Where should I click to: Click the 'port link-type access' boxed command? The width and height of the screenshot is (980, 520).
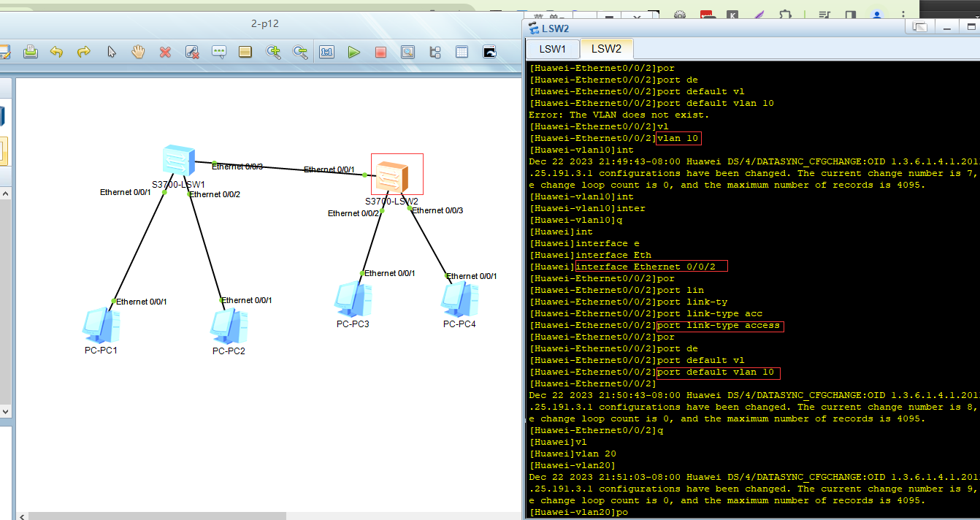coord(719,325)
